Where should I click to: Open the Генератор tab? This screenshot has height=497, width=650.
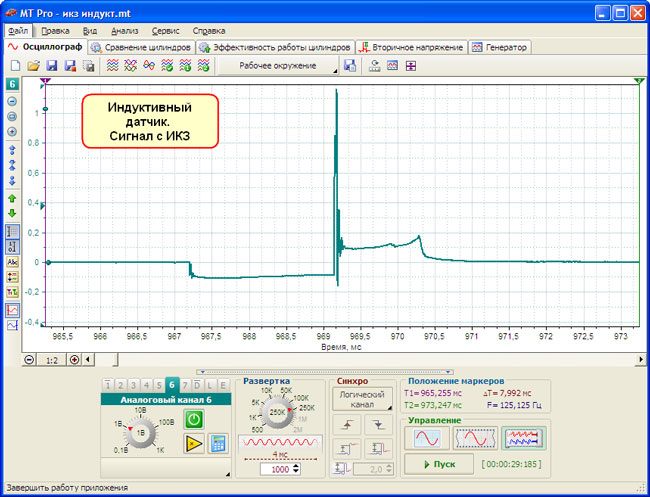coord(500,47)
